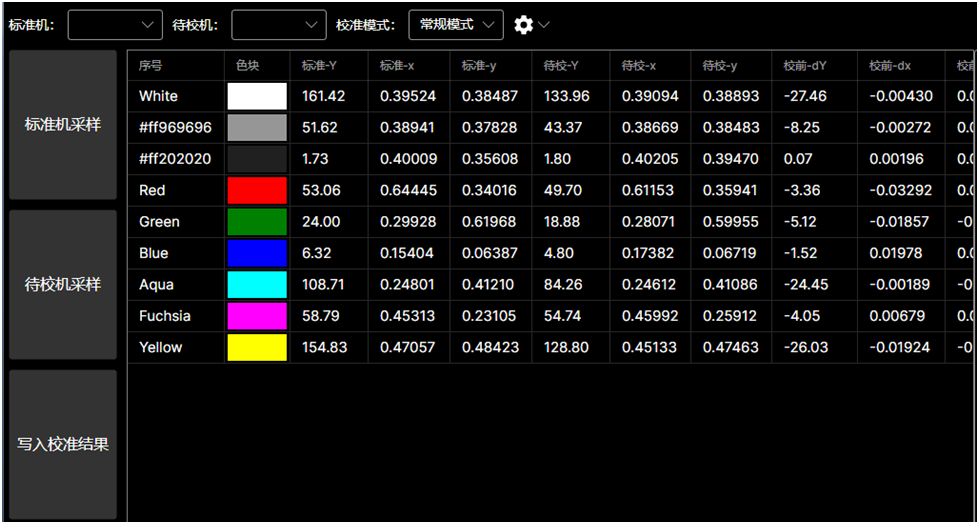The width and height of the screenshot is (979, 524).
Task: Click the -24.45 dY value in Aqua row
Action: tap(806, 285)
